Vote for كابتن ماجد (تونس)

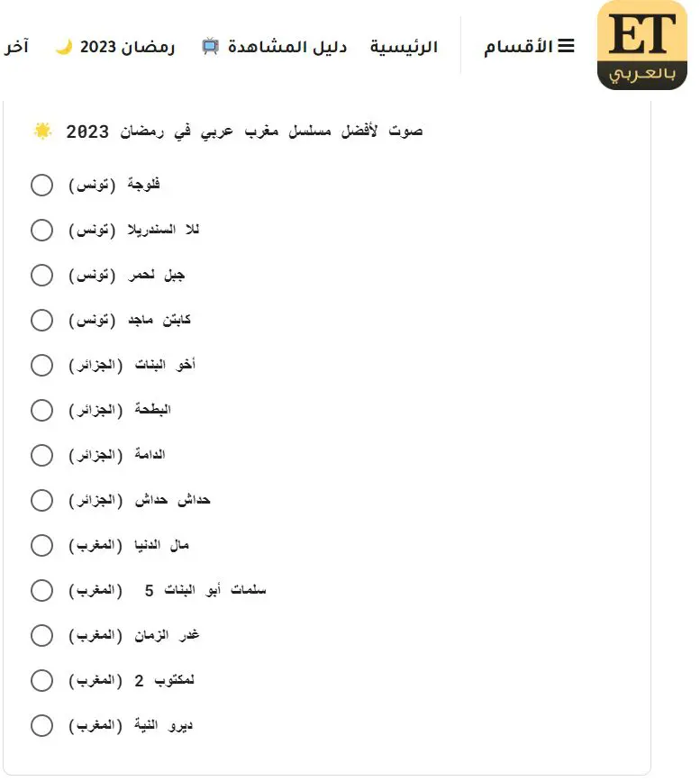click(42, 321)
